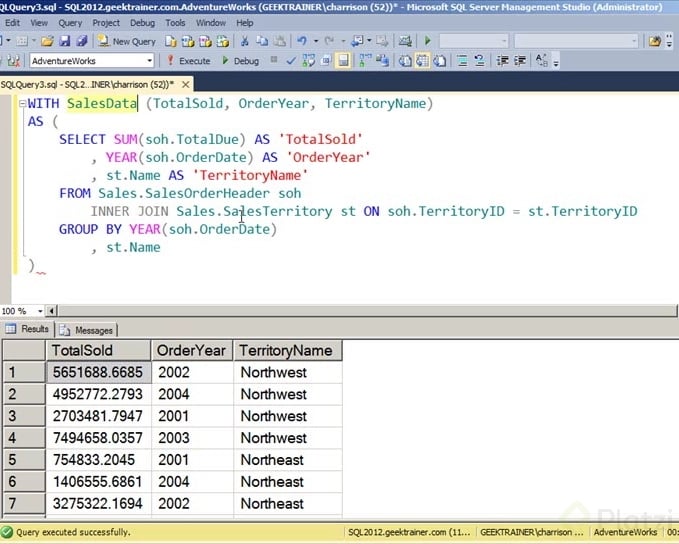The width and height of the screenshot is (679, 544).
Task: Click the Save All icon
Action: (x=81, y=41)
